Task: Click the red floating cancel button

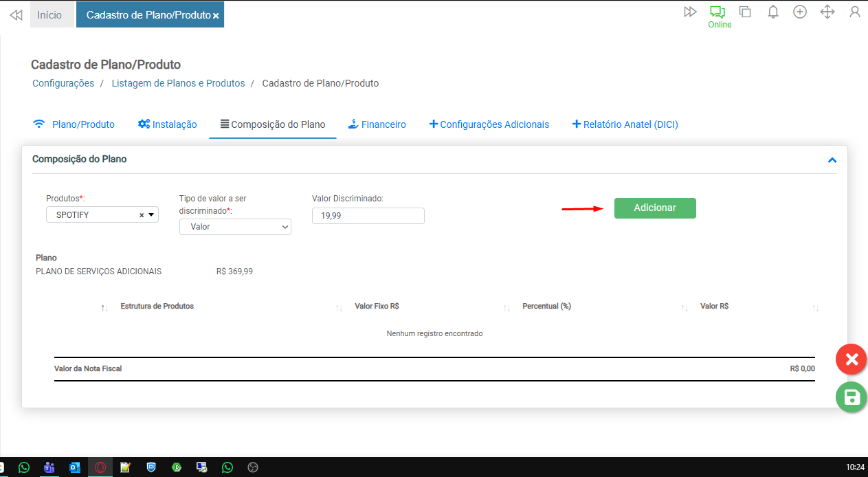Action: pos(851,359)
